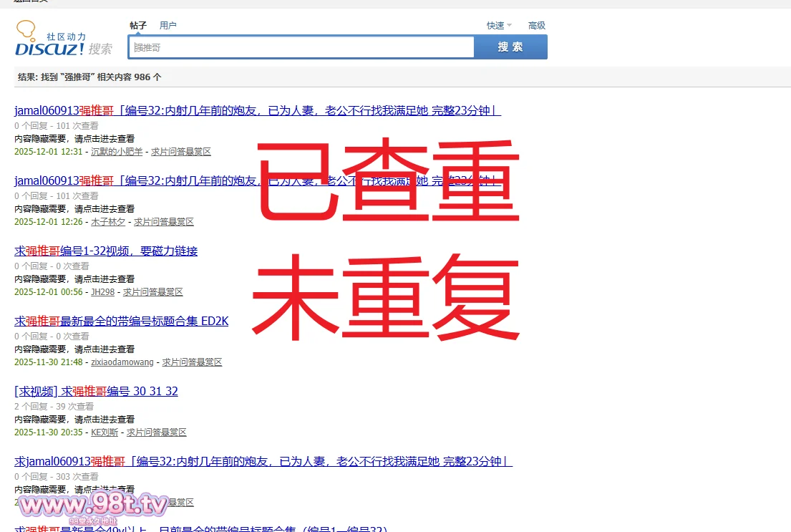Open the result title ending with 要磁力链接

[x=106, y=251]
